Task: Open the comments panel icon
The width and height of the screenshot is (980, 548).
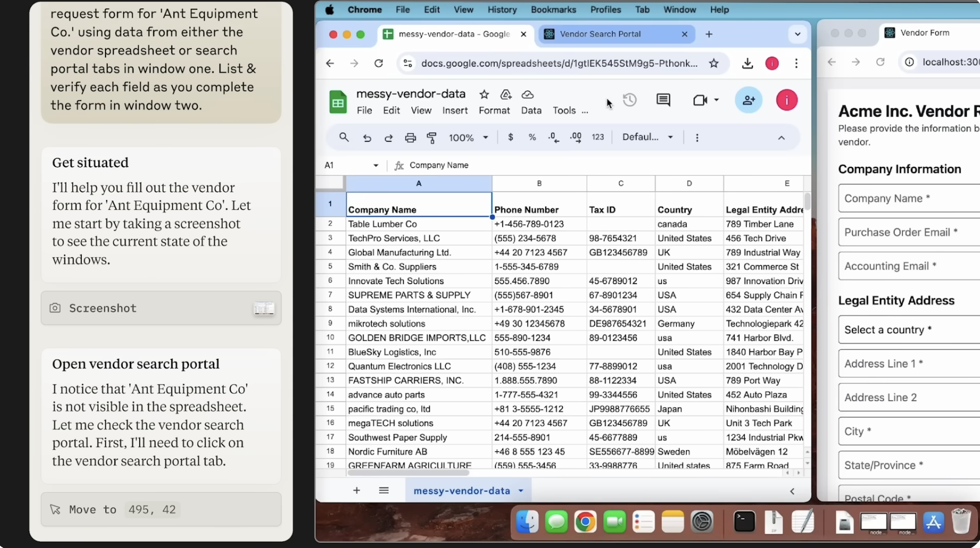Action: (663, 100)
